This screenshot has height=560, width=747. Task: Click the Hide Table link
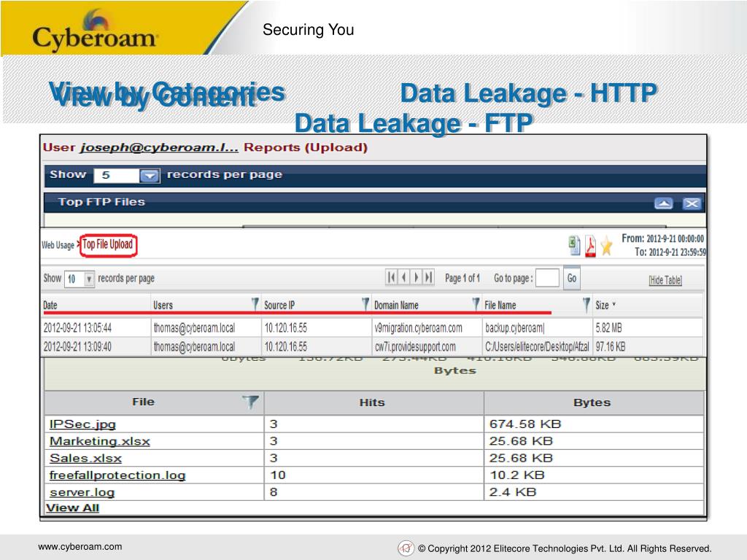pyautogui.click(x=665, y=280)
